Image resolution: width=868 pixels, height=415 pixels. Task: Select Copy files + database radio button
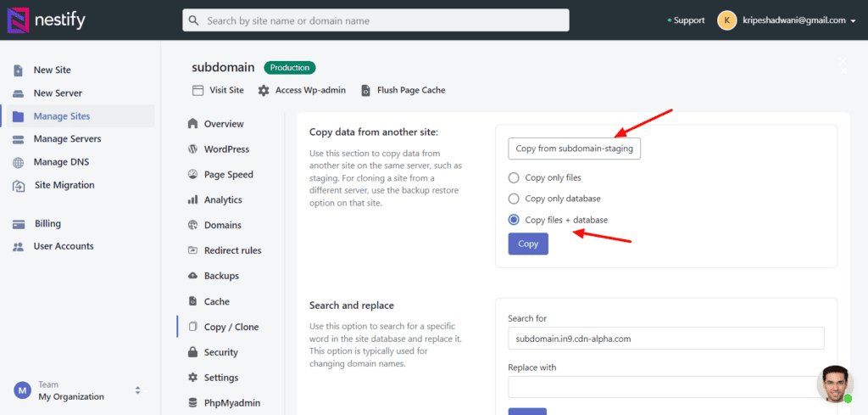pos(514,220)
